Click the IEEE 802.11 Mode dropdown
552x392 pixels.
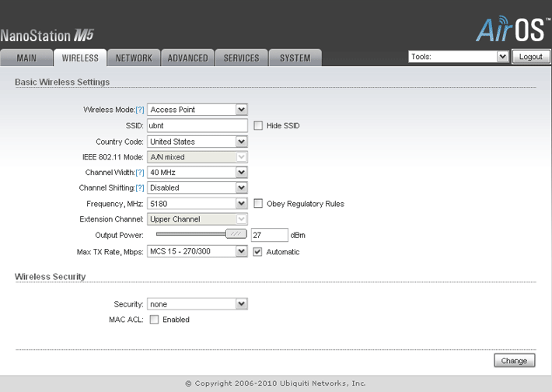click(x=197, y=157)
